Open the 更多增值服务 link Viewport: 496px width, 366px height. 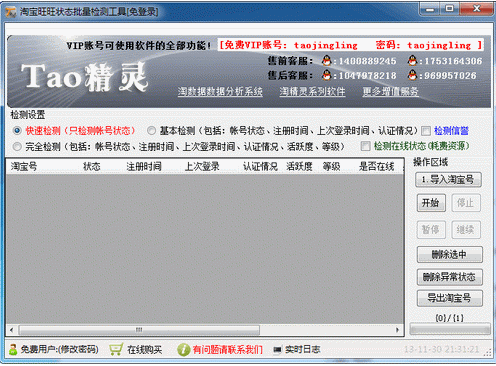(x=390, y=91)
